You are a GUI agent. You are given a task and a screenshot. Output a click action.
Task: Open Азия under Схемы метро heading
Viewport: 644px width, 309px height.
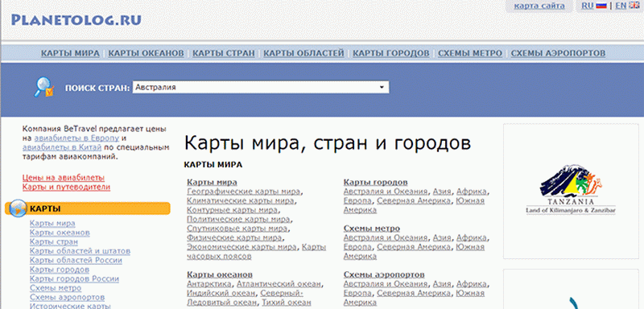coord(442,237)
